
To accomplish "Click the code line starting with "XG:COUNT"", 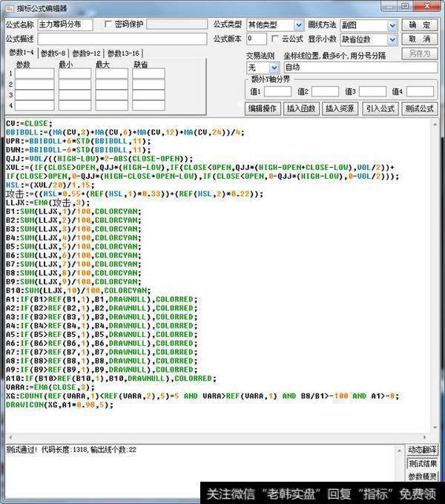I will pos(202,396).
